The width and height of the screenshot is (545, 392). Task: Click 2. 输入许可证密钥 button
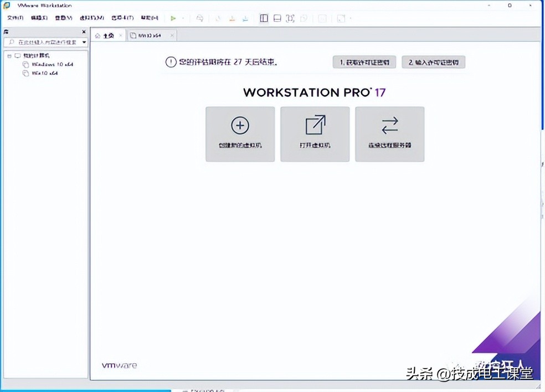click(x=434, y=62)
